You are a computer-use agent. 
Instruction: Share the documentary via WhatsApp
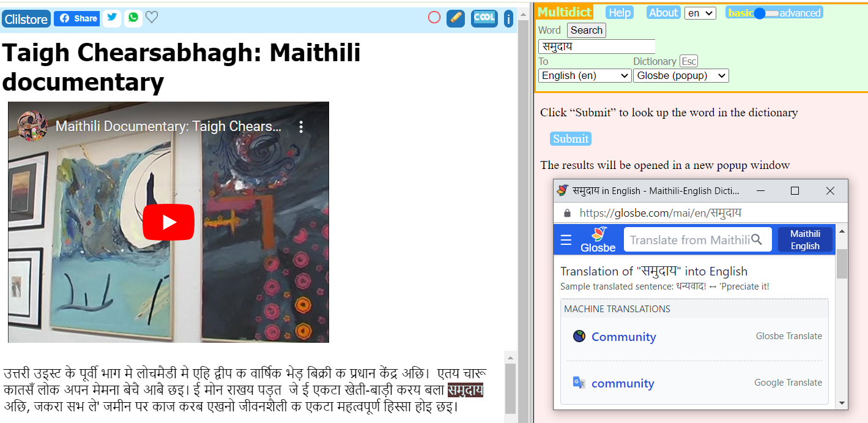(x=133, y=18)
